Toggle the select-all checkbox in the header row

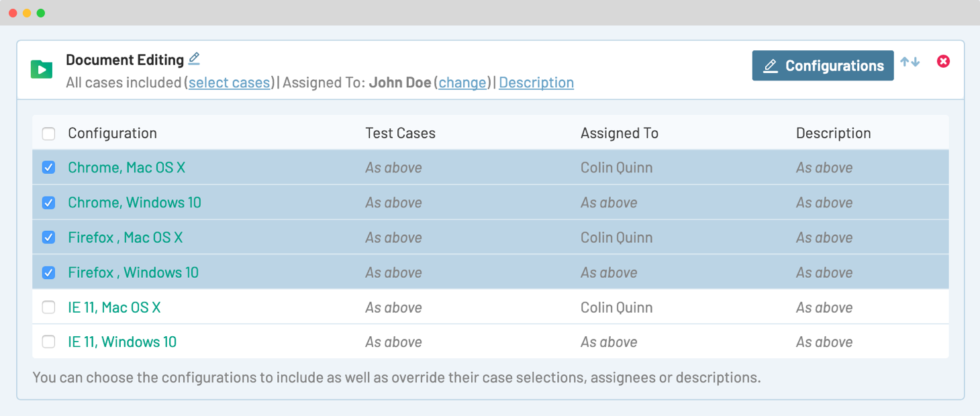pos(49,134)
